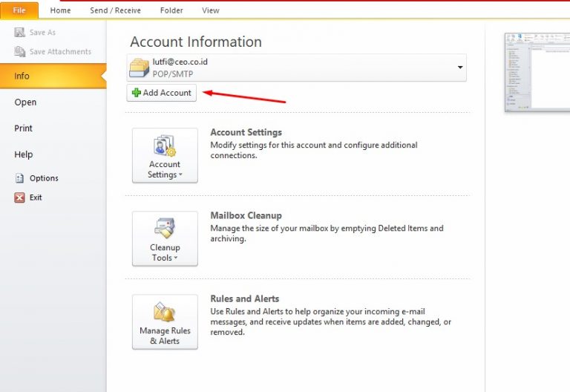Go to the Print section
This screenshot has height=392, width=570.
pos(23,128)
